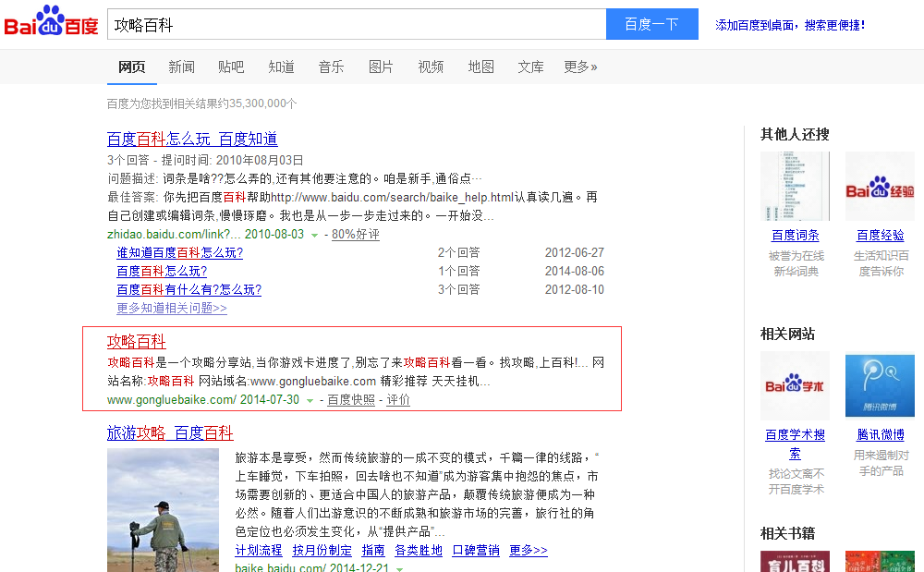Click the 80%好评 rating link
The width and height of the screenshot is (924, 572).
coord(356,235)
